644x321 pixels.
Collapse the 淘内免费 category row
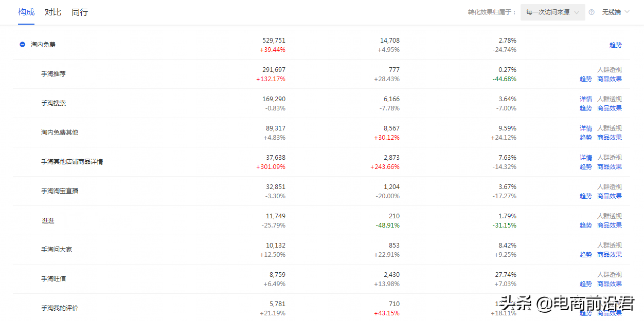[x=22, y=45]
